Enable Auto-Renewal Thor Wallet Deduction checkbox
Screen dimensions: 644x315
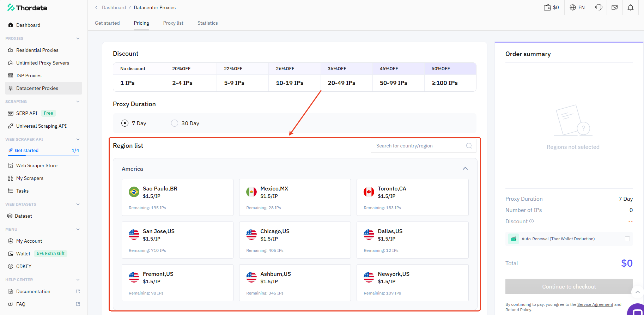point(627,239)
